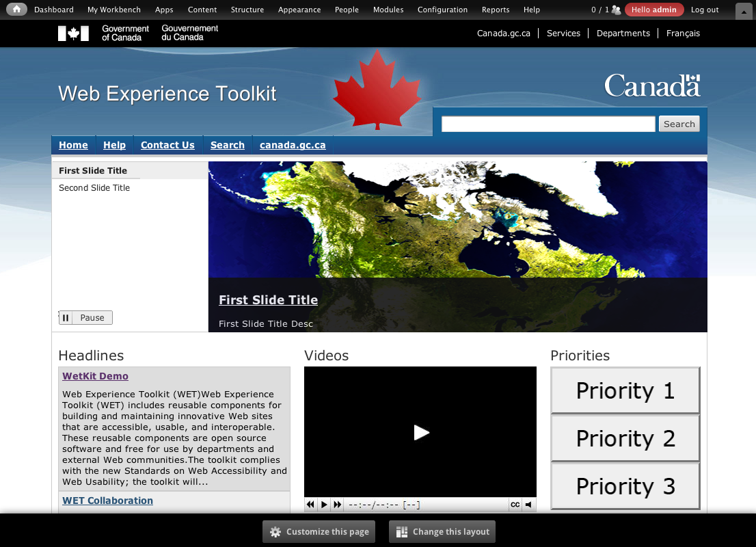
Task: Open the Services header link
Action: (563, 34)
